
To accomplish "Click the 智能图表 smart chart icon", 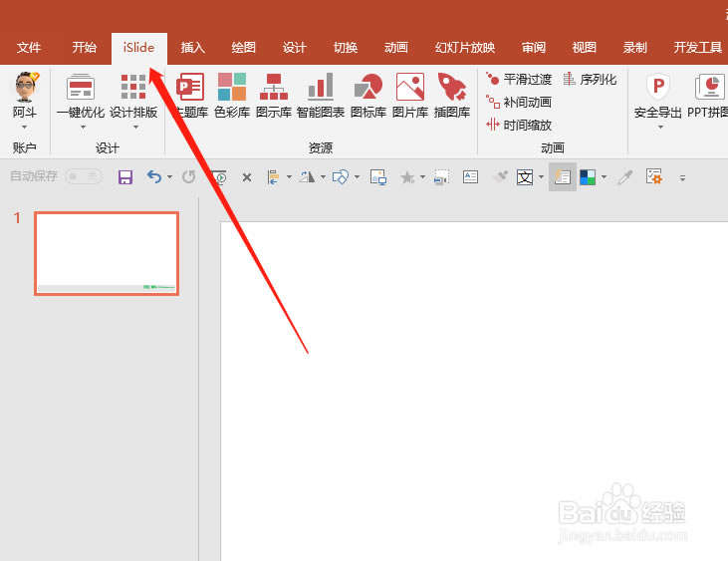I will pos(320,96).
